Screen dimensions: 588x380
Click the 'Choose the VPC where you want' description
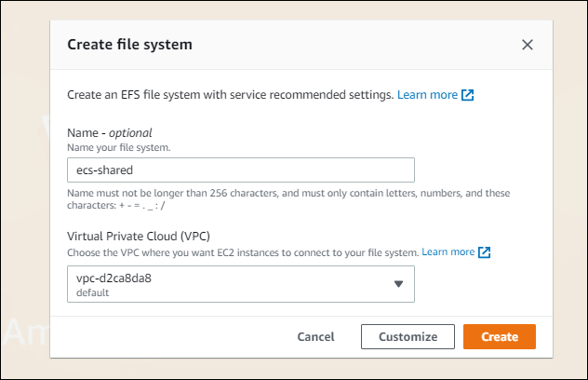click(243, 252)
